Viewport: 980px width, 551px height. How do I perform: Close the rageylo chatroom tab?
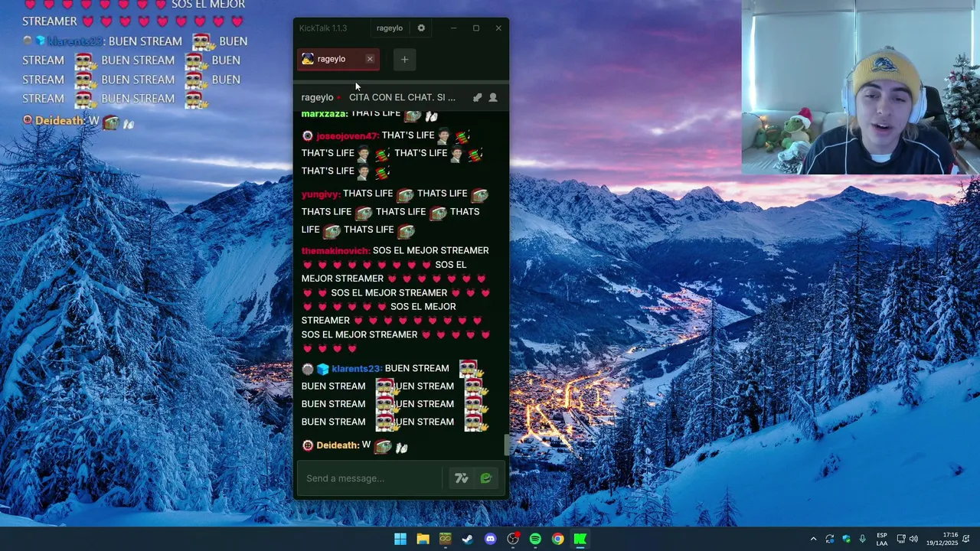370,59
